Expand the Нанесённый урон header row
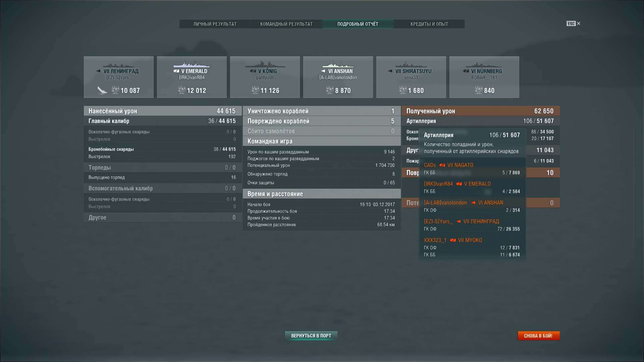Screen dimensions: 644x362 (x=162, y=111)
